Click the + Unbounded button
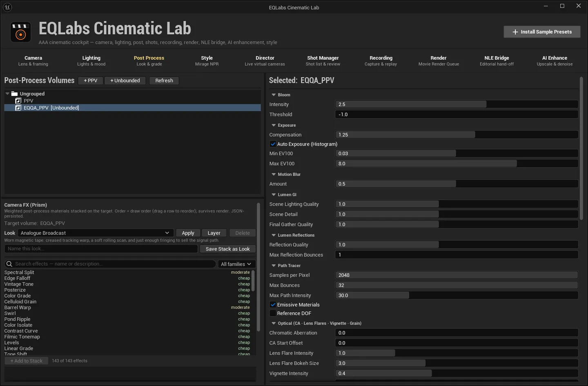Viewport: 588px width, 386px height. click(125, 81)
